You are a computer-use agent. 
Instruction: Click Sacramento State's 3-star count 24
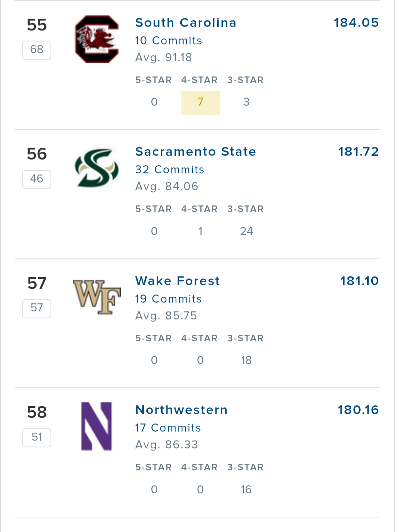(247, 231)
